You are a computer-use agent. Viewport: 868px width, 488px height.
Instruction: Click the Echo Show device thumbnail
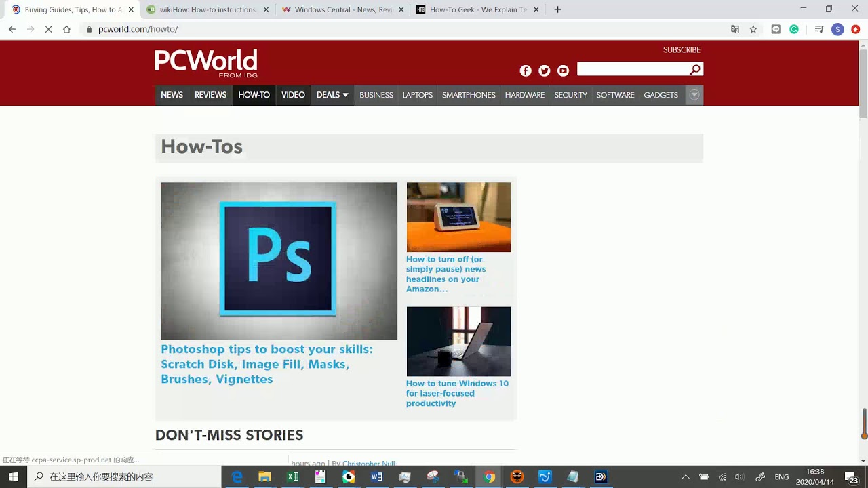click(458, 217)
